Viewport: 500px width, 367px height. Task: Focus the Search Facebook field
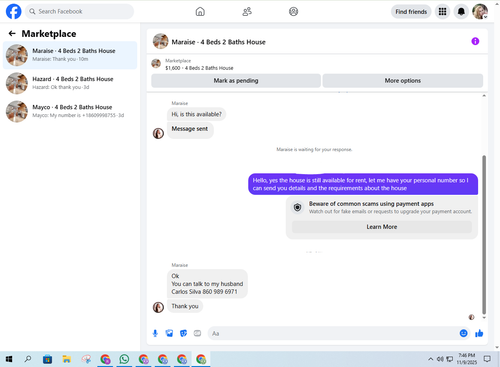tap(79, 11)
